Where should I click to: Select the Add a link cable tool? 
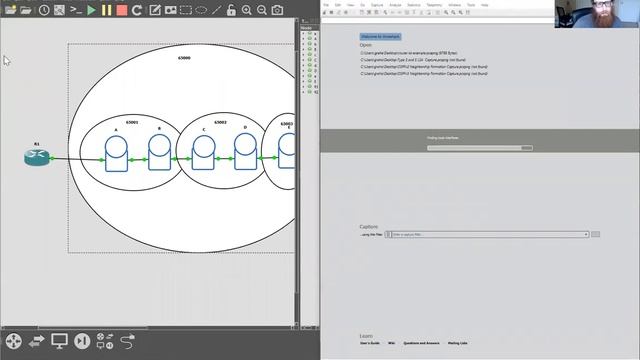click(x=128, y=341)
